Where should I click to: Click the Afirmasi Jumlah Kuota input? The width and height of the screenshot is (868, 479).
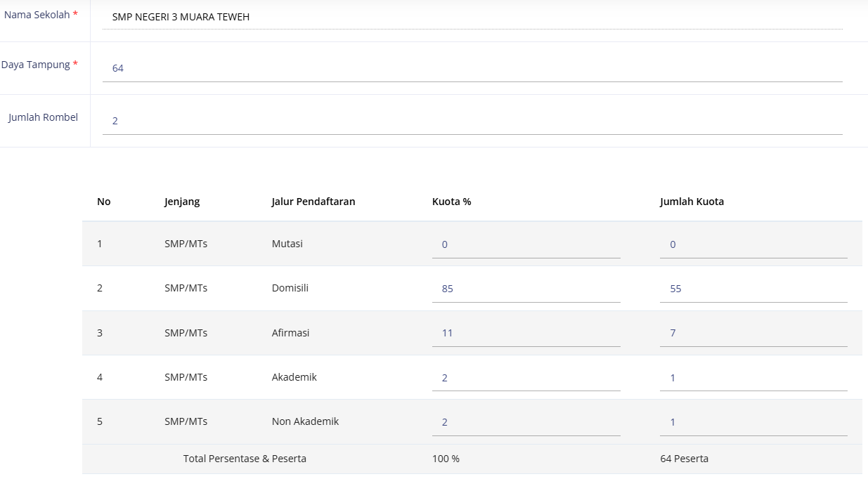753,333
